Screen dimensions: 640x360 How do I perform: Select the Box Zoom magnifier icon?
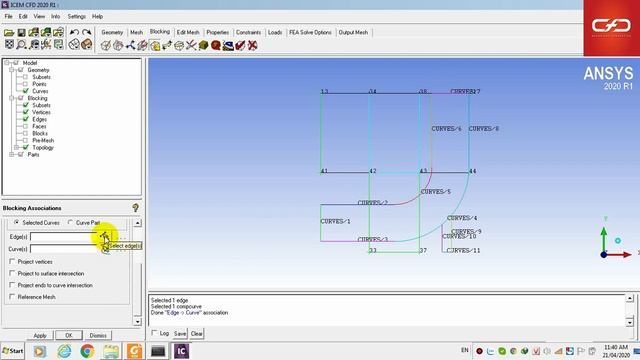pyautogui.click(x=21, y=44)
